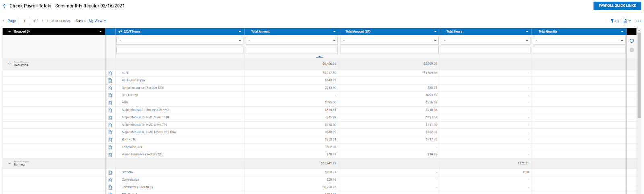
Task: Open the Grouped By column menu arrow
Action: pos(101,31)
